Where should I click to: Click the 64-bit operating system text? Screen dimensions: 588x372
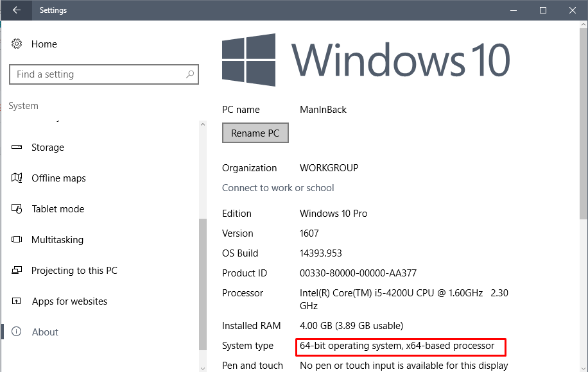(x=397, y=346)
